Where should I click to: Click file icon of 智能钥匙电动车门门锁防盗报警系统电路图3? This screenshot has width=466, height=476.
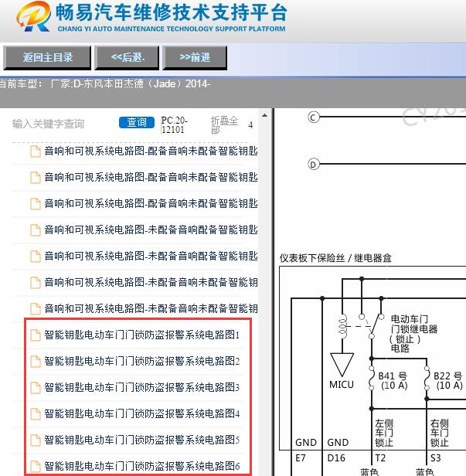point(36,388)
